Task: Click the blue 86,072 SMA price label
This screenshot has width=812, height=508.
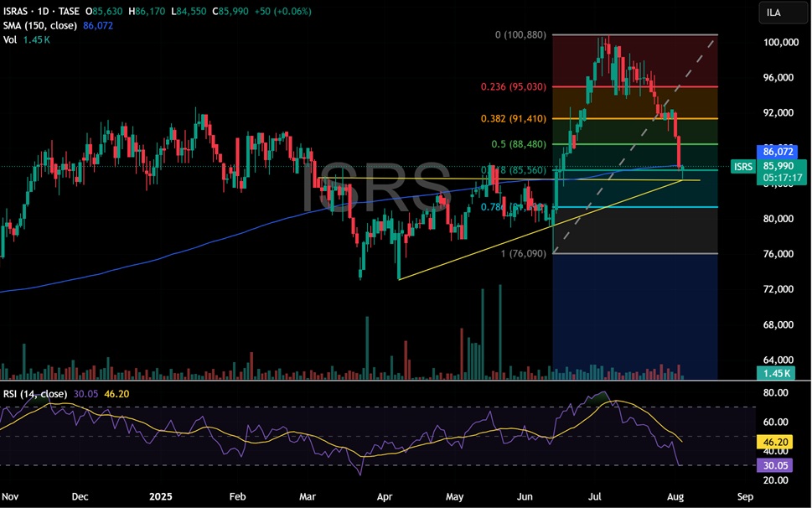Action: (778, 152)
